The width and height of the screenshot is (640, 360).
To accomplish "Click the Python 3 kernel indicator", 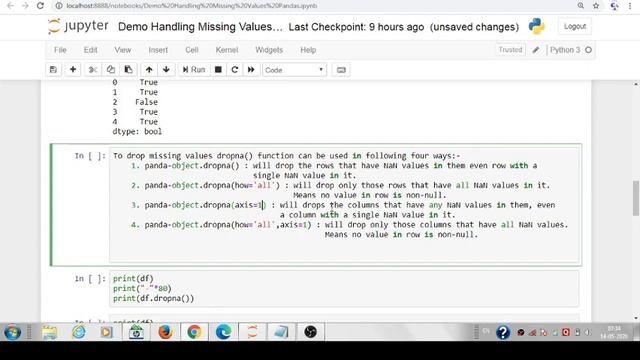I will click(x=565, y=50).
